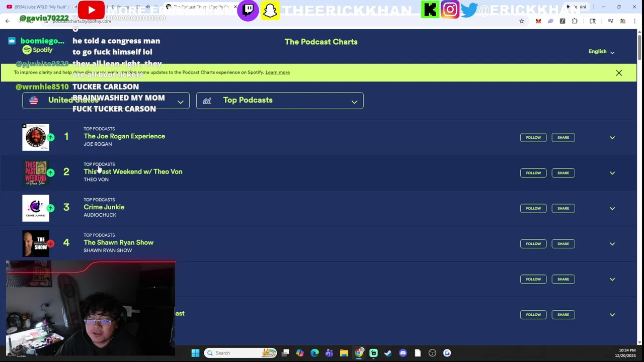The image size is (644, 362).
Task: Open Microsoft Edge from the taskbar
Action: [314, 353]
